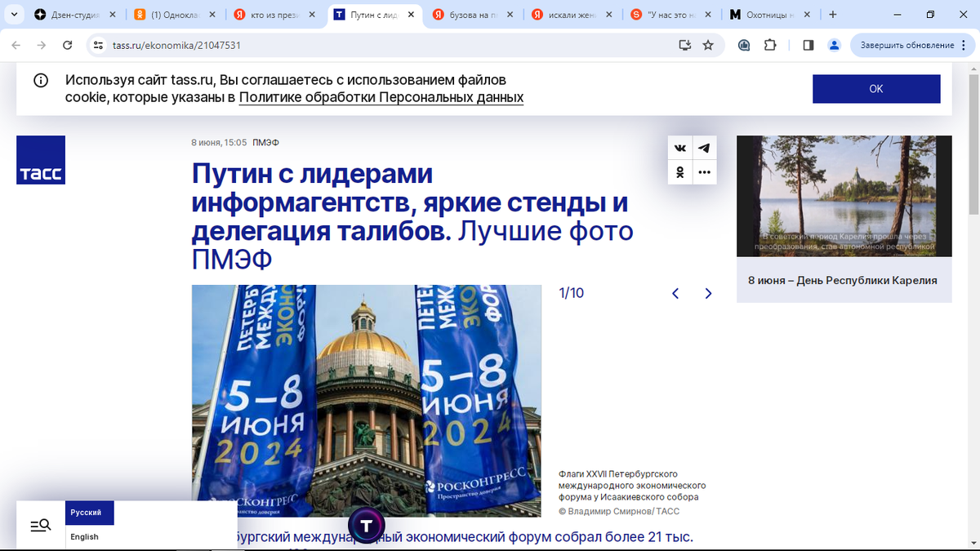Click the cookie notice info icon
The image size is (980, 551).
pos(40,80)
